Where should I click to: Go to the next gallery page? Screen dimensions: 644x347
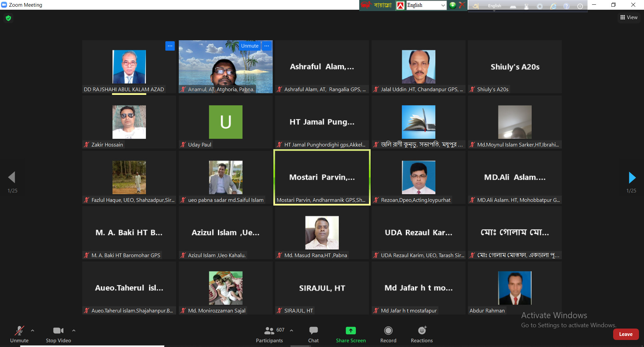(632, 178)
